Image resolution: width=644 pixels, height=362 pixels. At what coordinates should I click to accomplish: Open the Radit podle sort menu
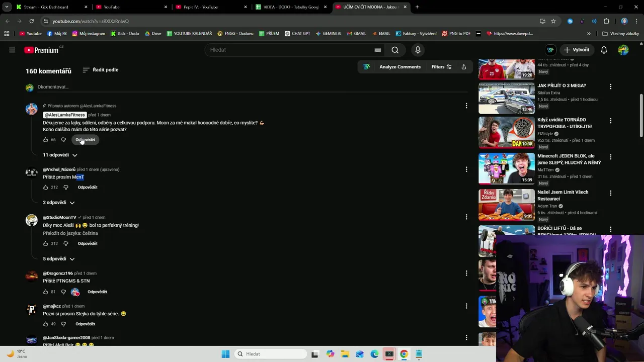click(101, 70)
